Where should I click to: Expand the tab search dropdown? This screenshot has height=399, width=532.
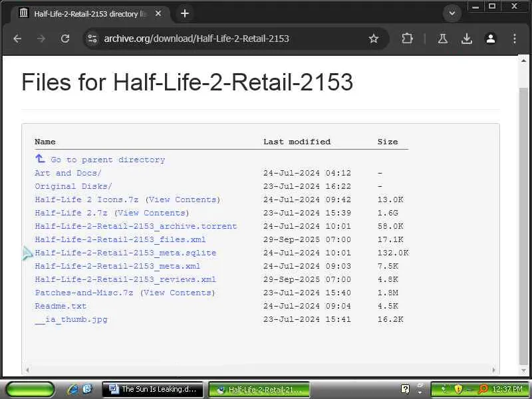pyautogui.click(x=452, y=13)
